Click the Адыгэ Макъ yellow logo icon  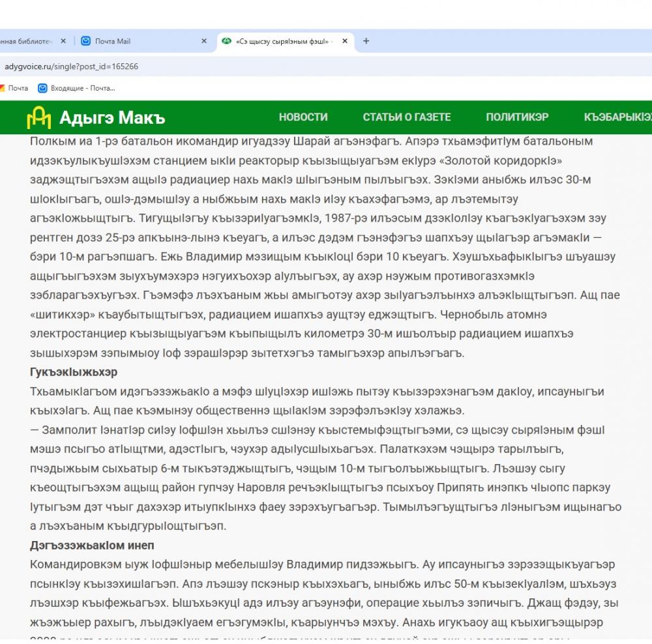point(38,118)
